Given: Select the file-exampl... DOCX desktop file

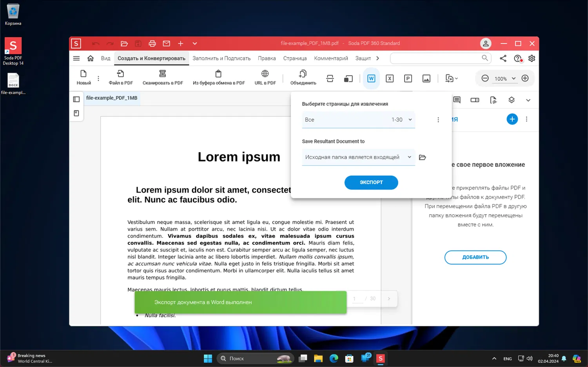Looking at the screenshot, I should 13,84.
